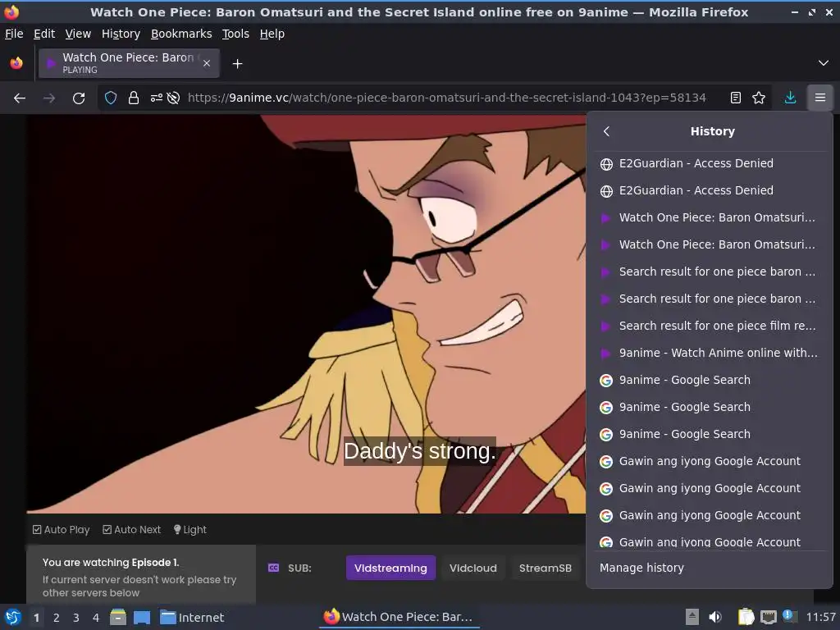Click the show desktop icon in the taskbar
Screen dimensions: 840x630
(141, 618)
